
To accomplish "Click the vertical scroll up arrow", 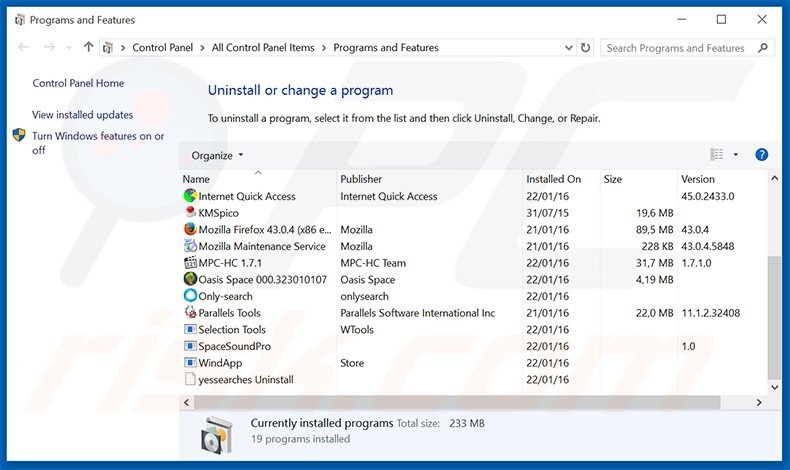I will click(x=774, y=178).
